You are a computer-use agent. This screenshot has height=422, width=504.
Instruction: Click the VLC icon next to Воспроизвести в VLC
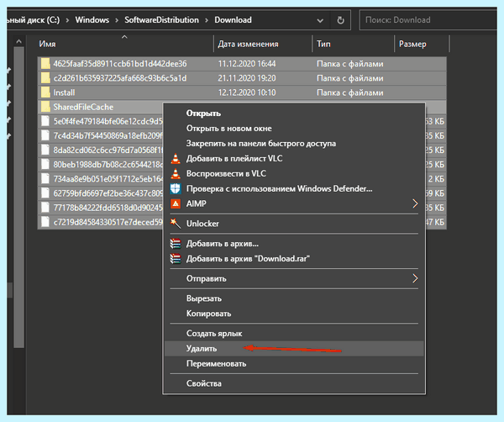pos(176,173)
